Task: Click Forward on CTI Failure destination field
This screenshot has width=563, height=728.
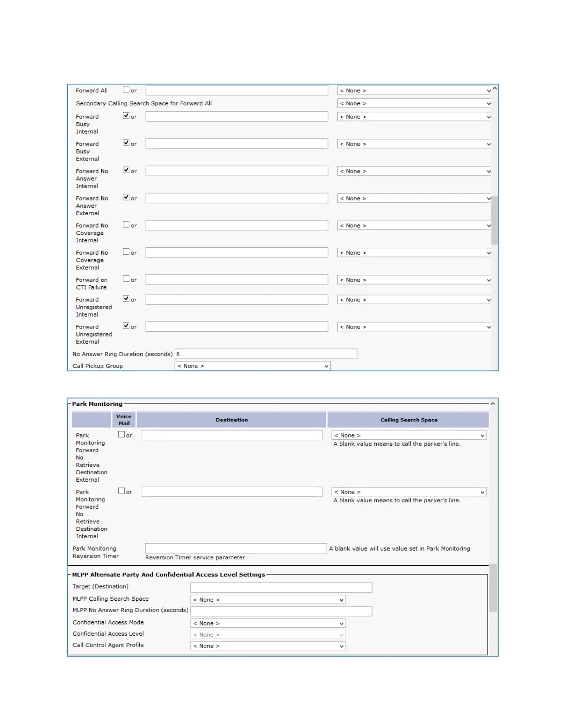Action: 237,279
